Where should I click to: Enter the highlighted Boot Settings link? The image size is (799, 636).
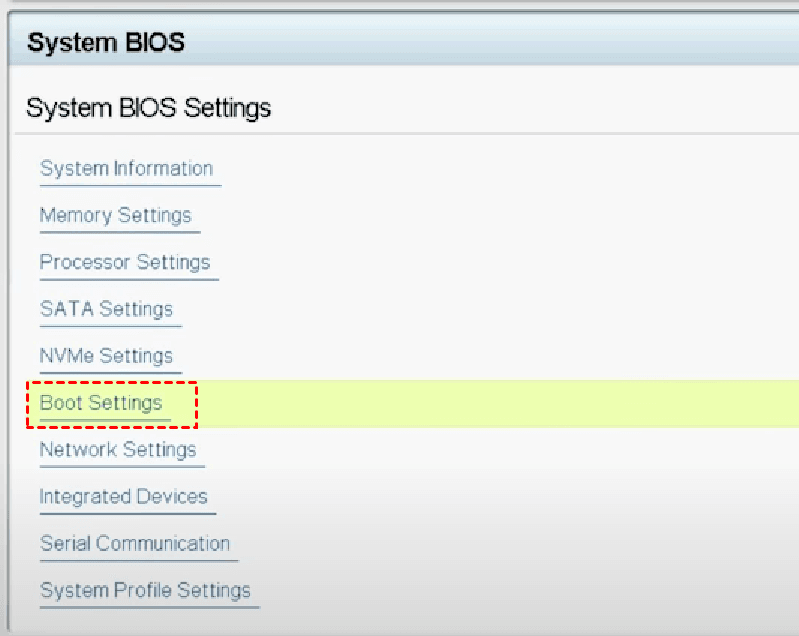click(100, 404)
